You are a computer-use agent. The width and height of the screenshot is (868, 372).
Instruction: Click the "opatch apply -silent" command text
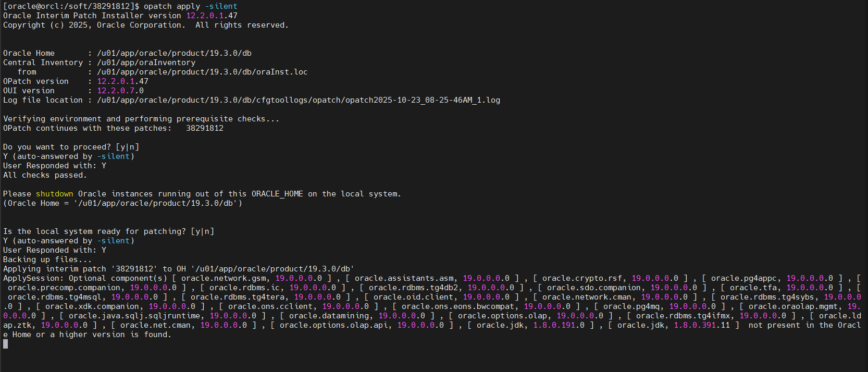tap(190, 6)
